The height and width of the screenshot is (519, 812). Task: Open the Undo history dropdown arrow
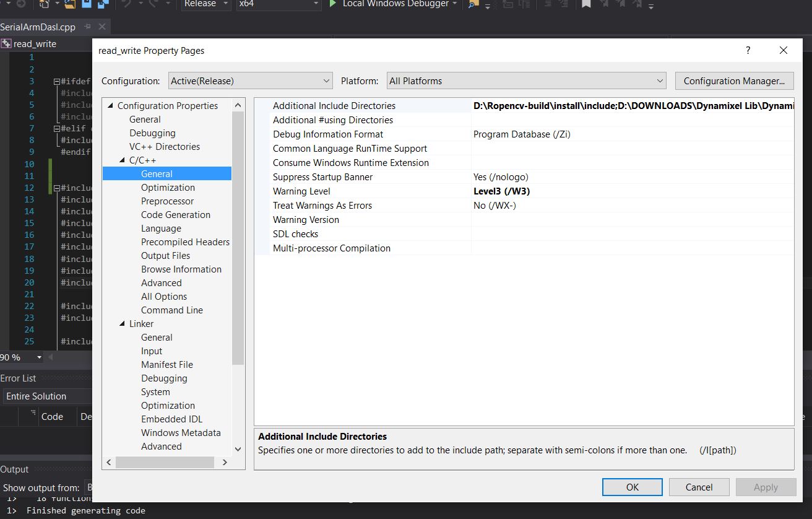click(140, 4)
